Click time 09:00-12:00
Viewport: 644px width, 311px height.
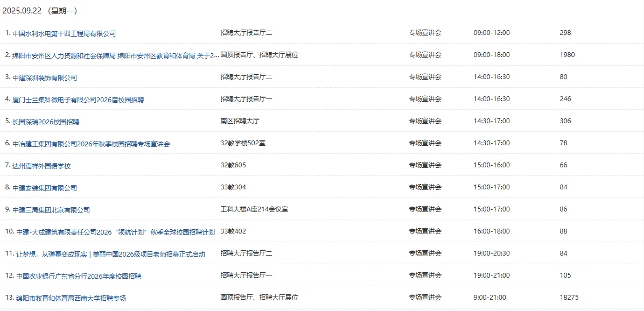tap(492, 32)
